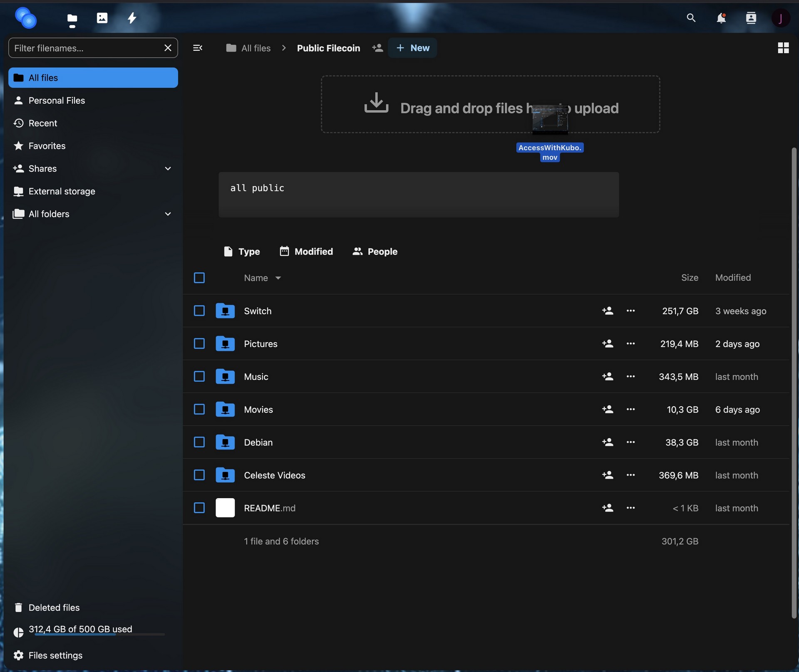The image size is (799, 672).
Task: Switch to grid view
Action: 783,48
